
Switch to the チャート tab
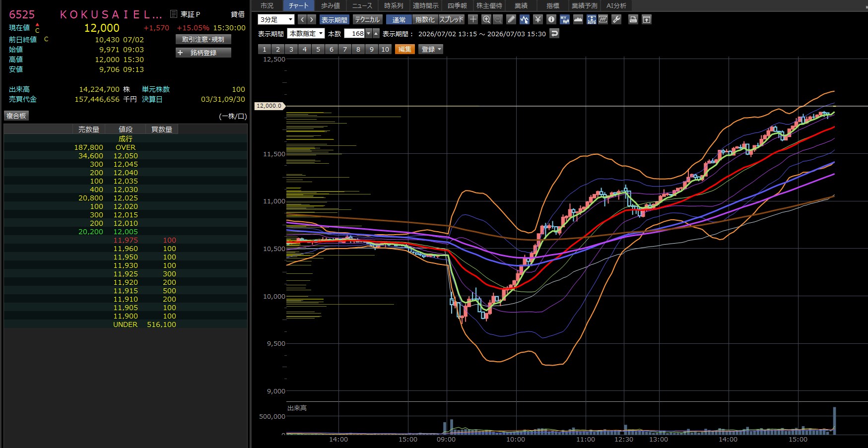298,5
